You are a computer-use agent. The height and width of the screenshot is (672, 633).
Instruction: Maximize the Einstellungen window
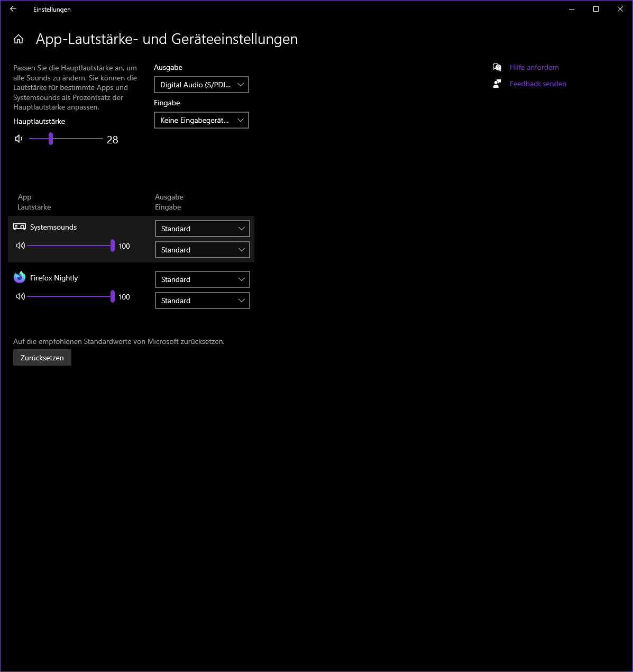click(596, 9)
